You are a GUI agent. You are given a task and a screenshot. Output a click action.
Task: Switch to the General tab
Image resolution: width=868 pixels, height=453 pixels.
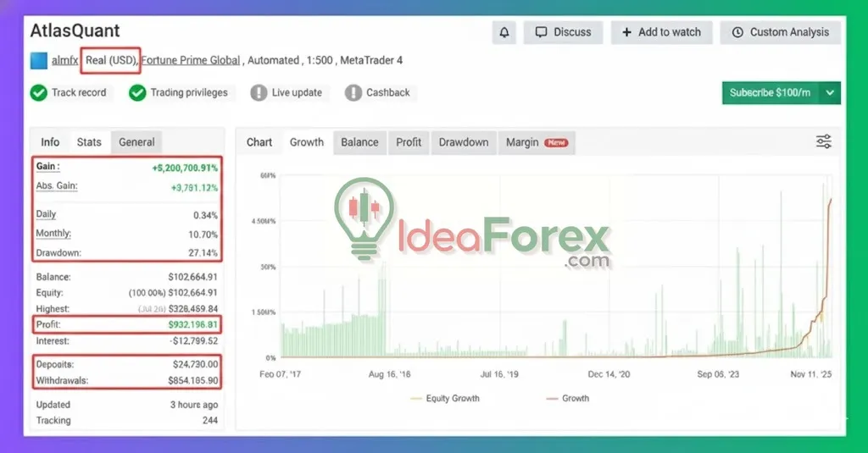pyautogui.click(x=136, y=142)
